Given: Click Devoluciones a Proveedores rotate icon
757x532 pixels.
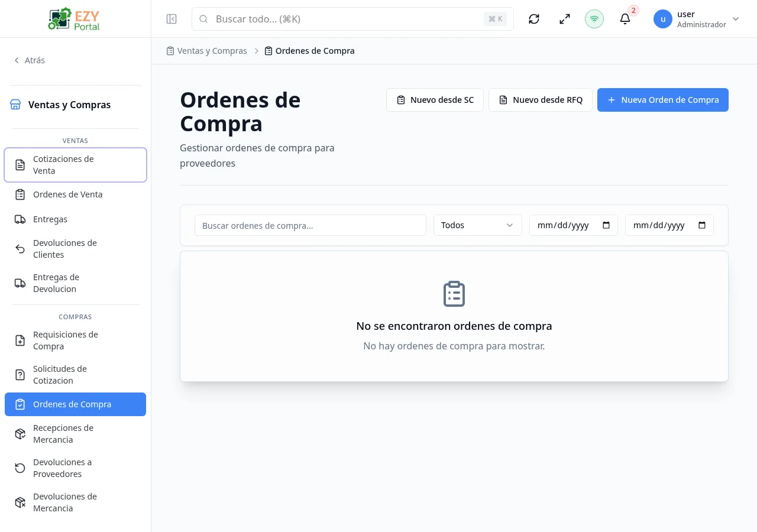Looking at the screenshot, I should [x=20, y=468].
